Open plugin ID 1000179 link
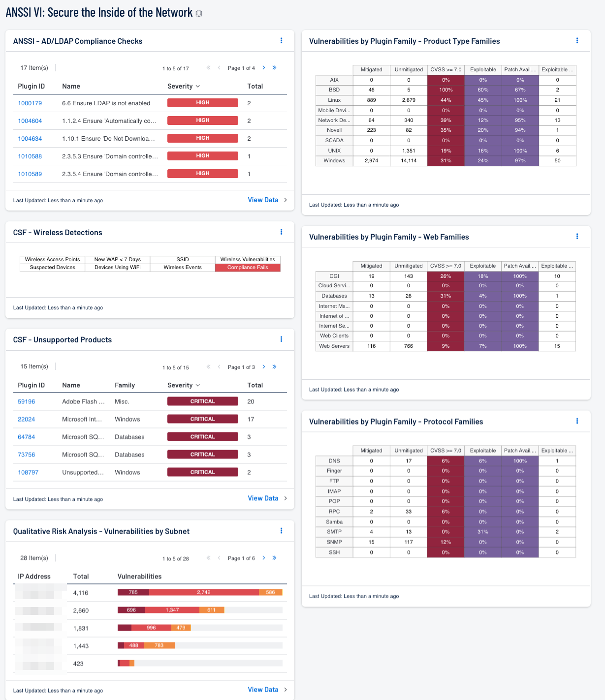Image resolution: width=605 pixels, height=700 pixels. click(30, 103)
